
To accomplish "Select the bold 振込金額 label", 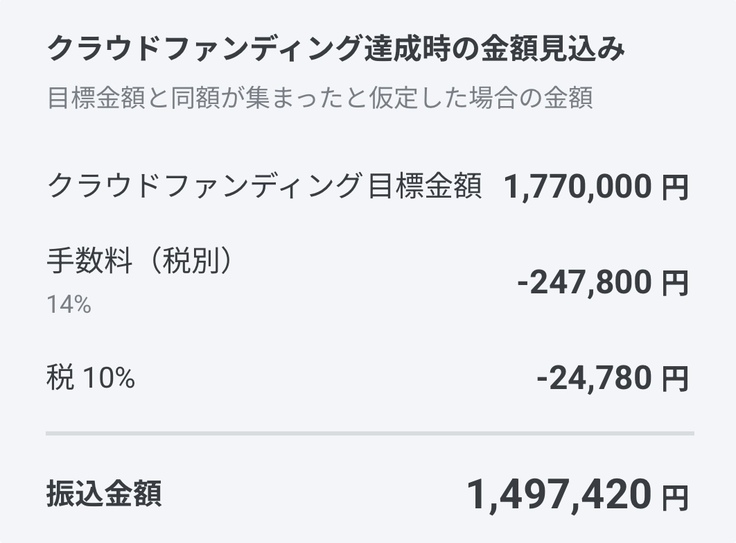I will (104, 492).
